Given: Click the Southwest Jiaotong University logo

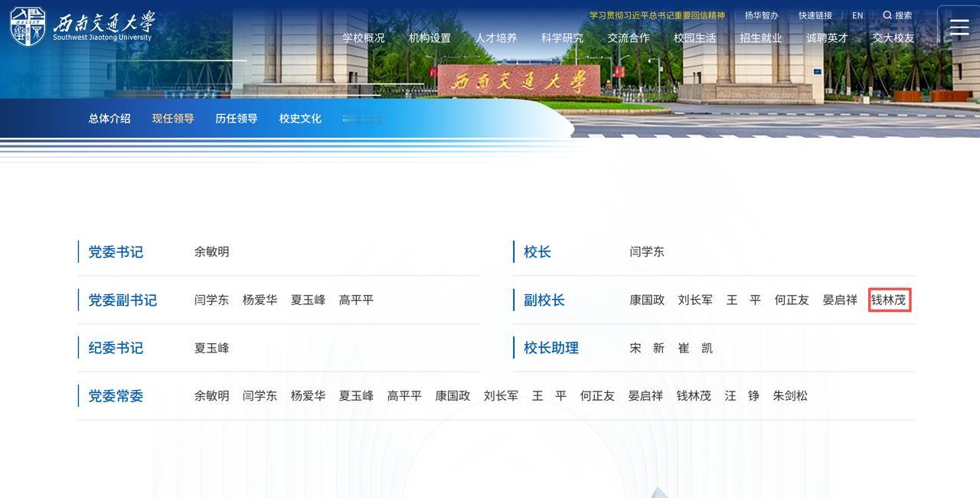Looking at the screenshot, I should [x=82, y=26].
